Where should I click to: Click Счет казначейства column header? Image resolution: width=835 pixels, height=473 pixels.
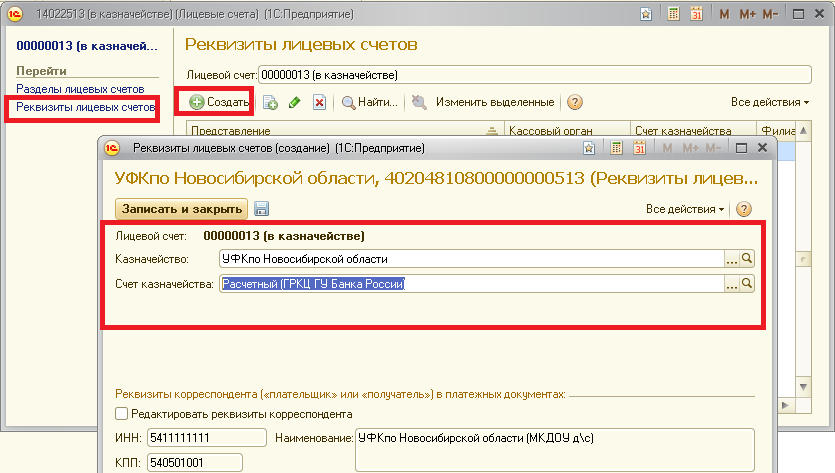click(693, 129)
